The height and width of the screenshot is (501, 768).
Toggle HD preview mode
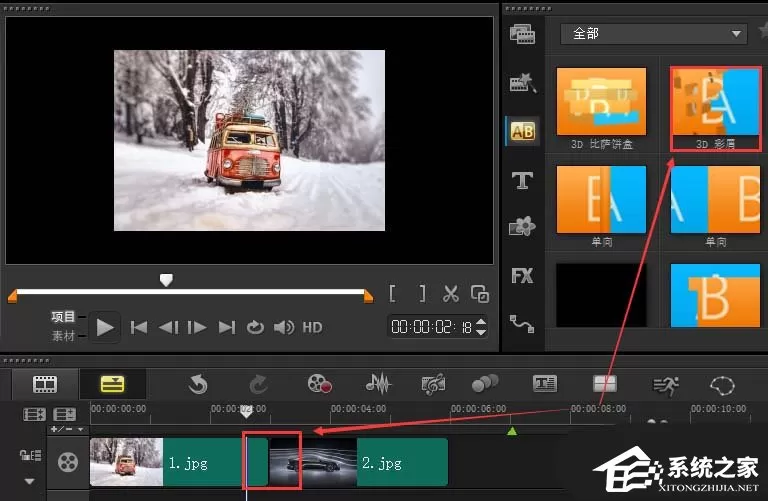[312, 327]
